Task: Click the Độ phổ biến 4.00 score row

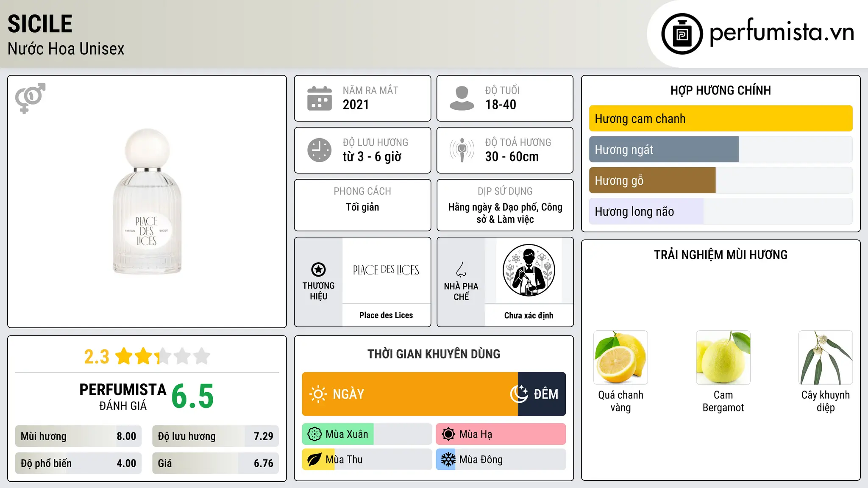Action: [x=78, y=463]
